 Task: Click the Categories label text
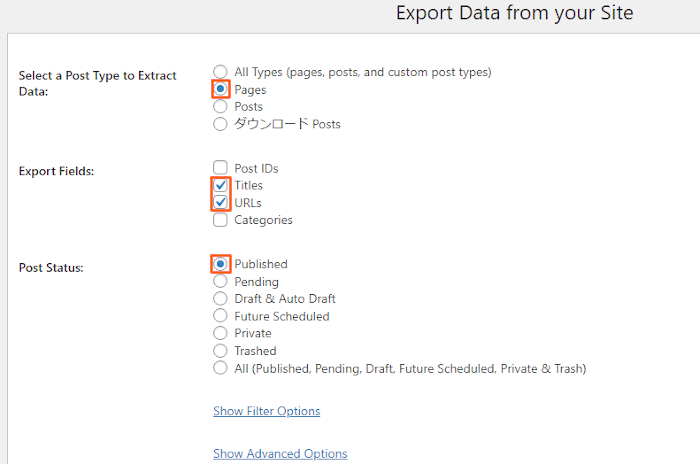point(263,220)
